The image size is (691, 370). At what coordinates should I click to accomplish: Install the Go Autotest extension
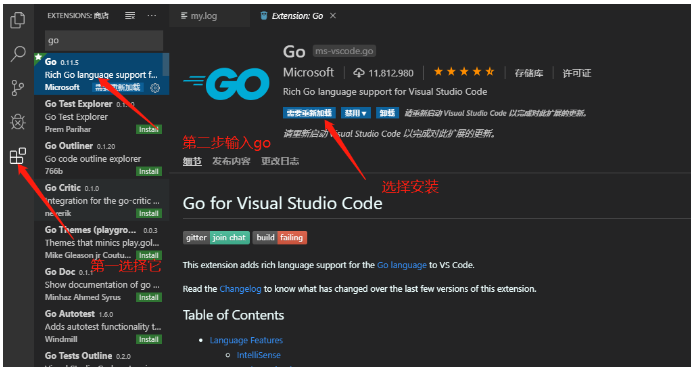149,339
